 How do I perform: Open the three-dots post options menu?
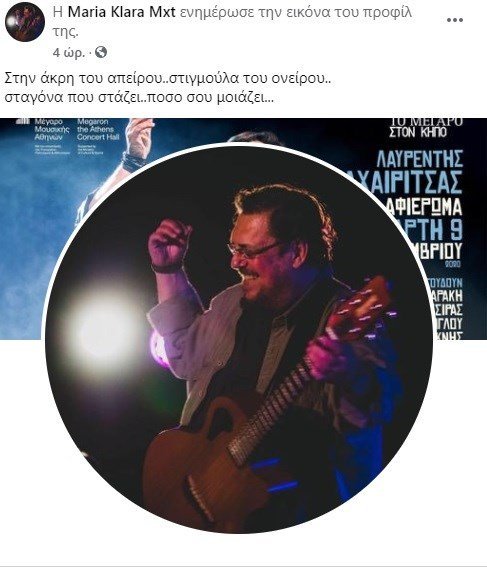455,20
